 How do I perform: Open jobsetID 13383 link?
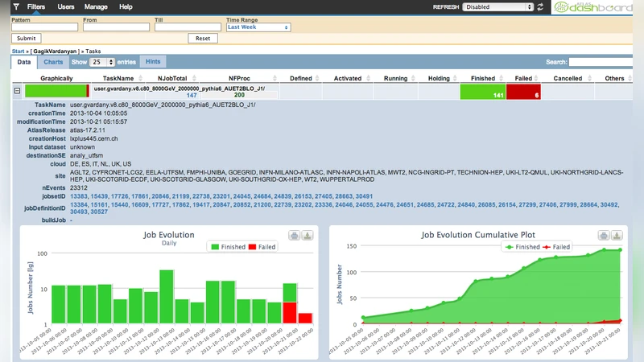click(x=79, y=195)
